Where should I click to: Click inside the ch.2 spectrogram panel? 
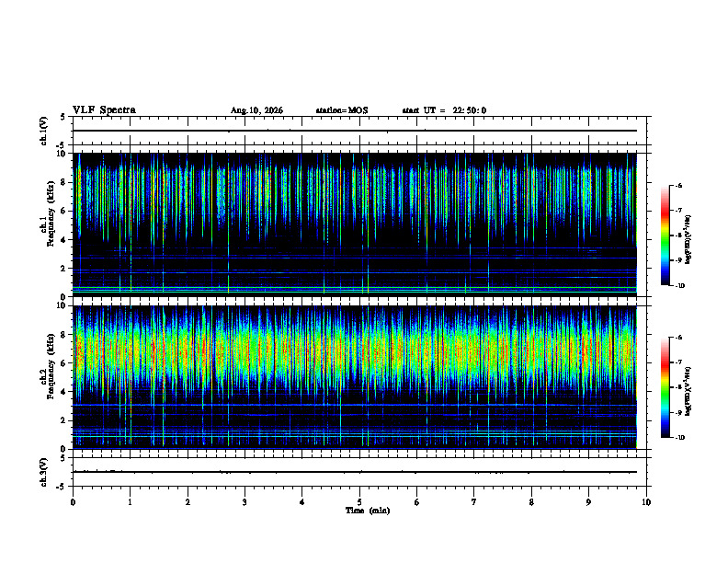point(359,377)
